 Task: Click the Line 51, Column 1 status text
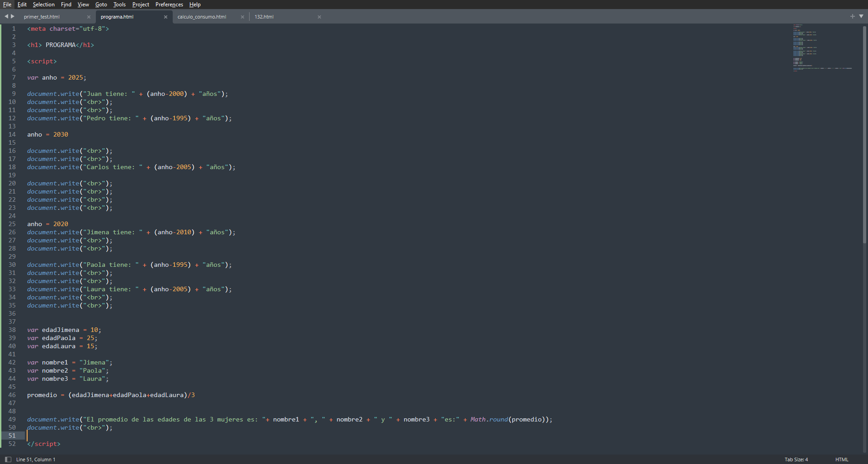click(x=36, y=459)
